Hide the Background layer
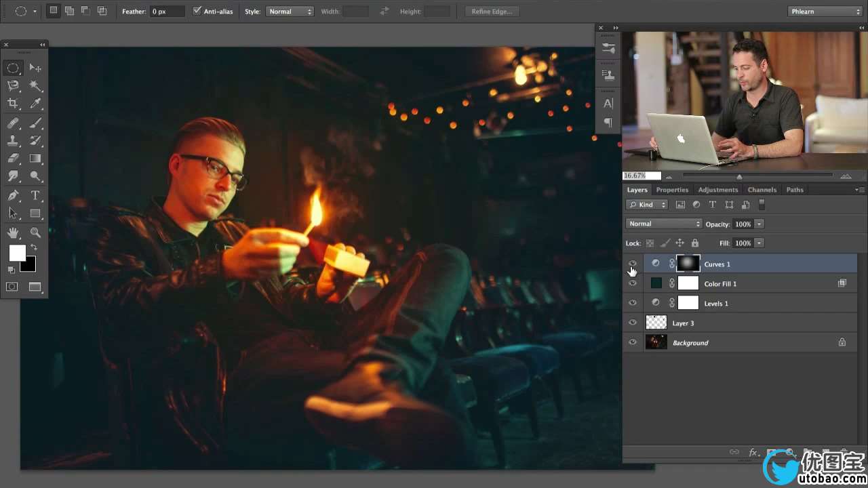This screenshot has width=868, height=488. click(x=633, y=342)
